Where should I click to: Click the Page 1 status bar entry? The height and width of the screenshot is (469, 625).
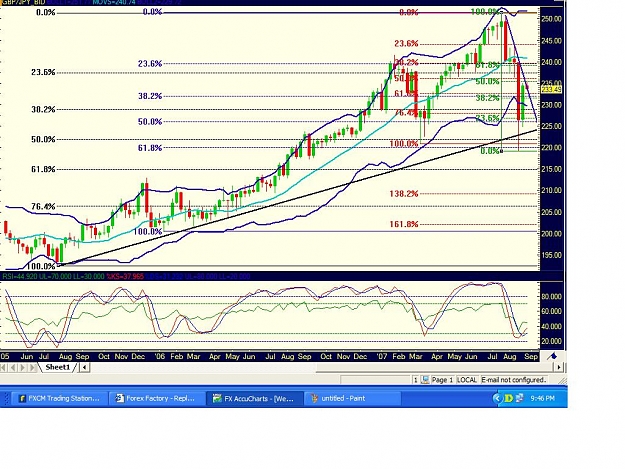pos(442,380)
